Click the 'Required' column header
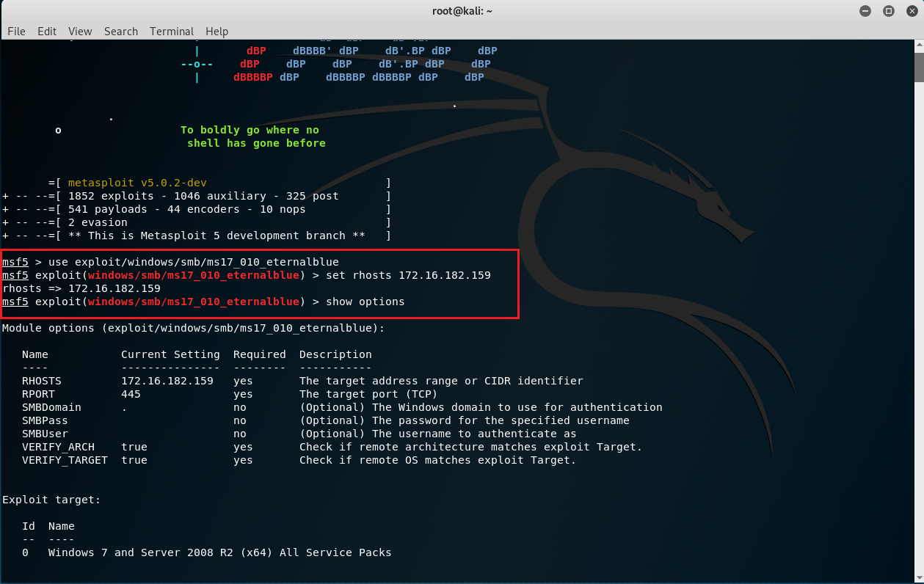This screenshot has width=924, height=584. 260,354
